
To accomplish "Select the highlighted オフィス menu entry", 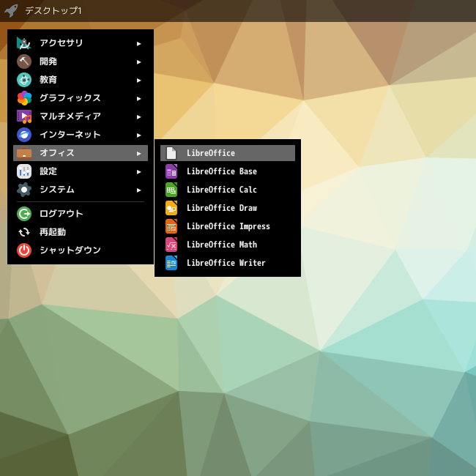I will (x=81, y=153).
